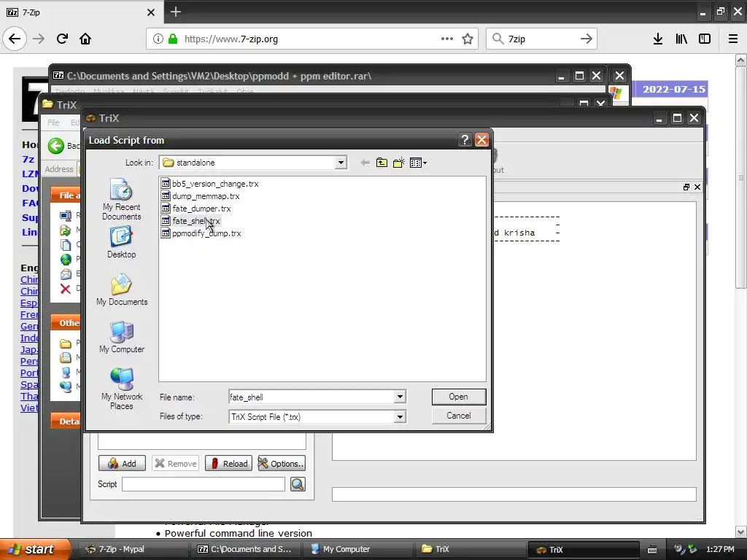Click the Back button in TriX explorer window
Viewport: 747px width, 560px height.
coord(63,146)
